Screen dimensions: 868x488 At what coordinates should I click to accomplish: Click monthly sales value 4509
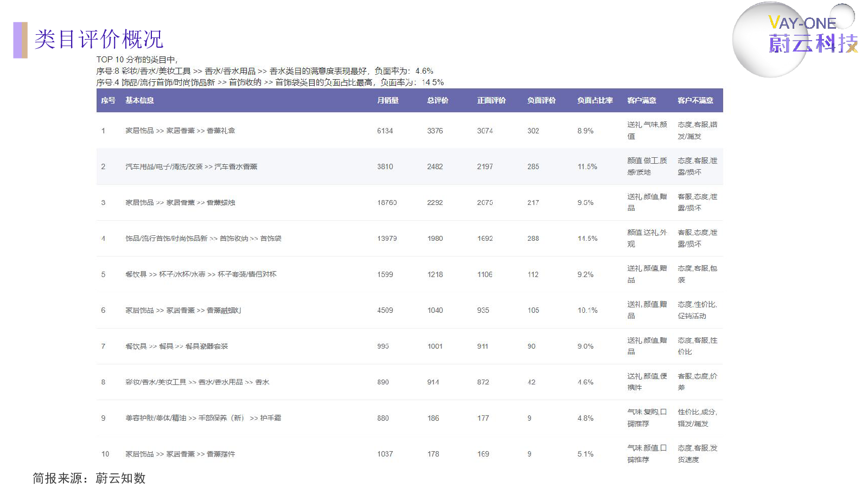pyautogui.click(x=385, y=310)
